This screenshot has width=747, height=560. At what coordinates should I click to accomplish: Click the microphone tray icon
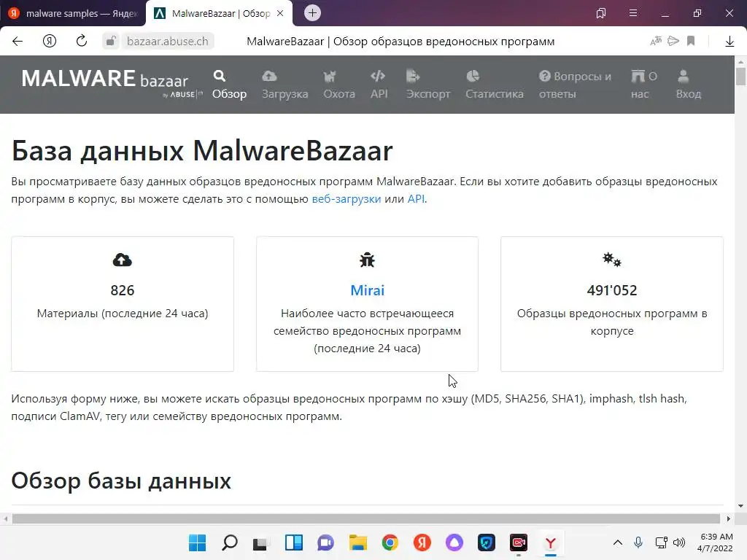click(x=638, y=542)
